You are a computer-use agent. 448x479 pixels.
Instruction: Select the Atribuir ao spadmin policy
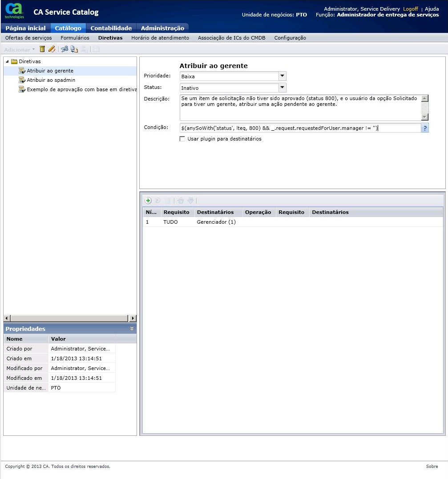[51, 80]
